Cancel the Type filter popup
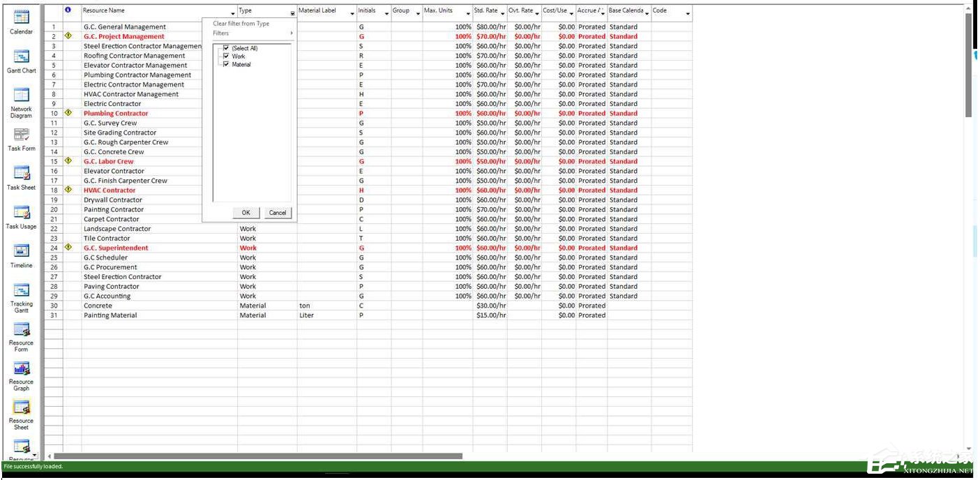The image size is (980, 480). [278, 213]
